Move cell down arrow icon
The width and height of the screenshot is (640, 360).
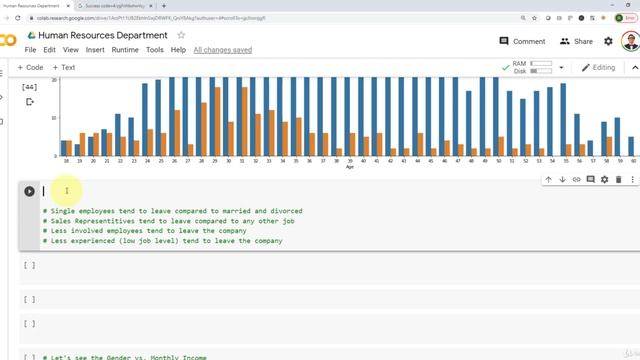tap(562, 180)
